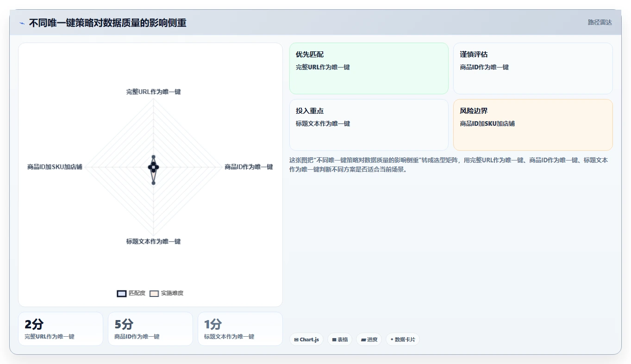Click the 匹配度 legend label
Image resolution: width=631 pixels, height=364 pixels.
click(137, 293)
